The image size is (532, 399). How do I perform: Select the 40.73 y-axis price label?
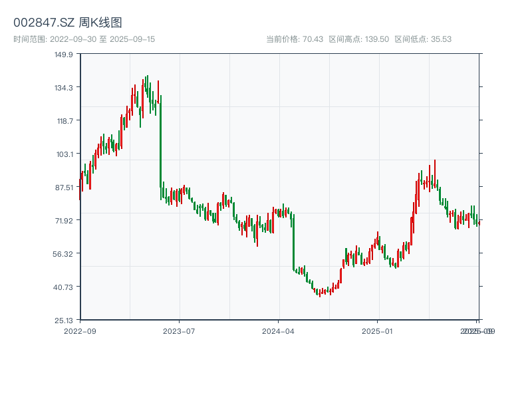(x=64, y=287)
